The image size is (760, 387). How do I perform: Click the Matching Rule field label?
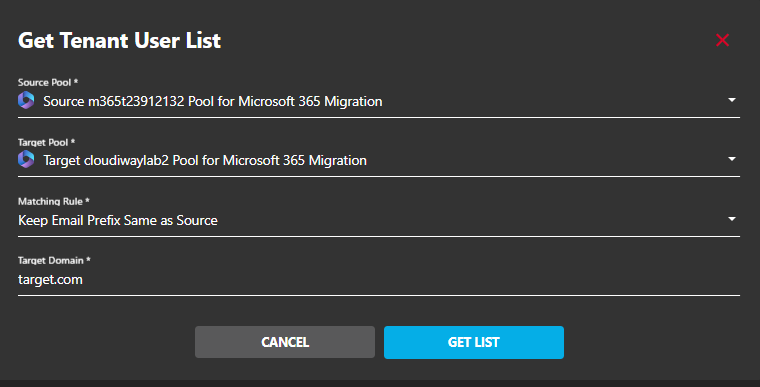point(53,201)
